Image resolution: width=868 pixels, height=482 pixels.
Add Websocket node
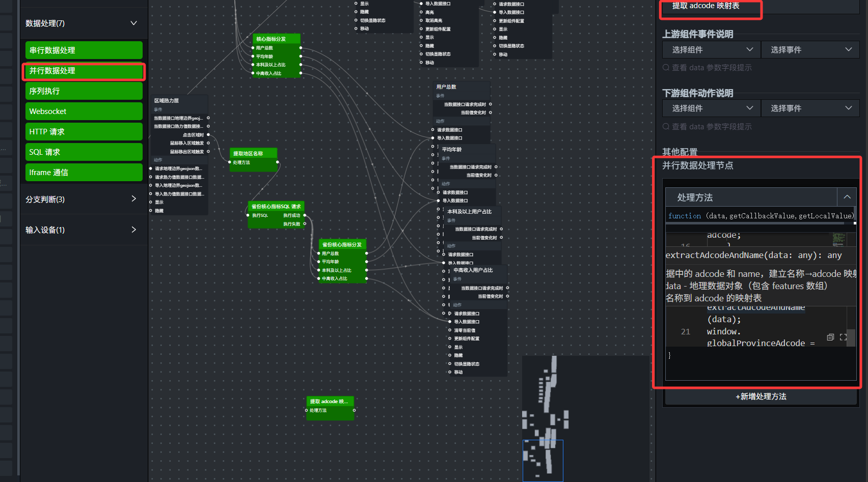coord(84,111)
